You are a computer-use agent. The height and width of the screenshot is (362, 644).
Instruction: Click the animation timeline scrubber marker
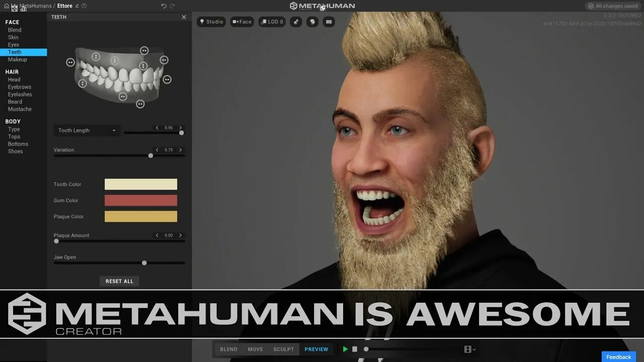coord(366,349)
